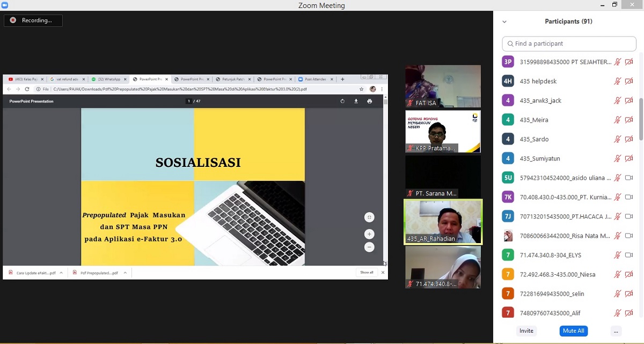The width and height of the screenshot is (644, 344).
Task: Click the Invite button
Action: click(526, 331)
